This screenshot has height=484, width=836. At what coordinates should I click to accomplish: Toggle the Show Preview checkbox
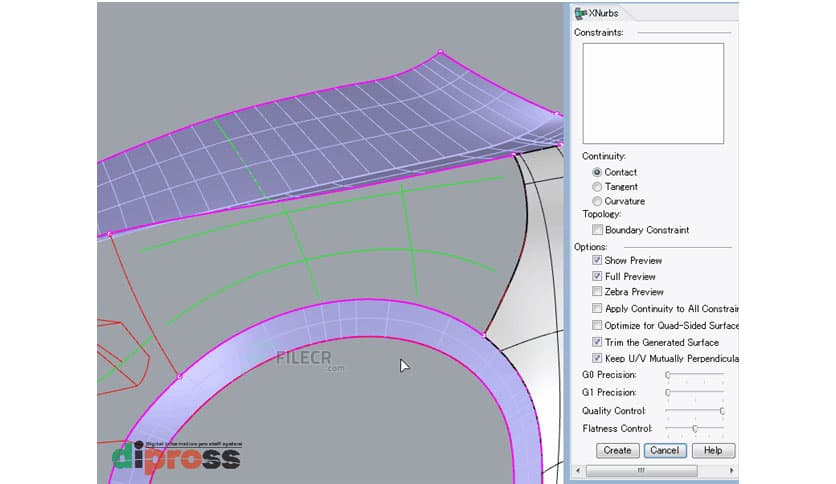(597, 260)
